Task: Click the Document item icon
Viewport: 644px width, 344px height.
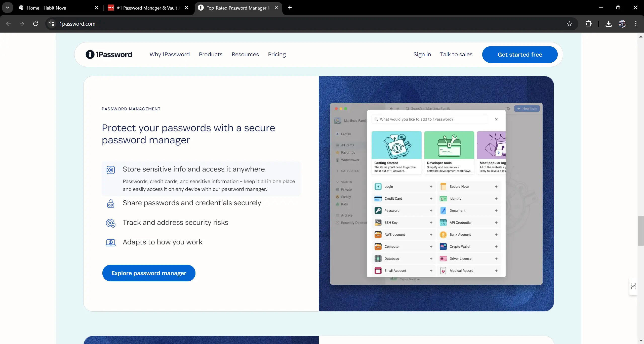Action: click(x=443, y=210)
